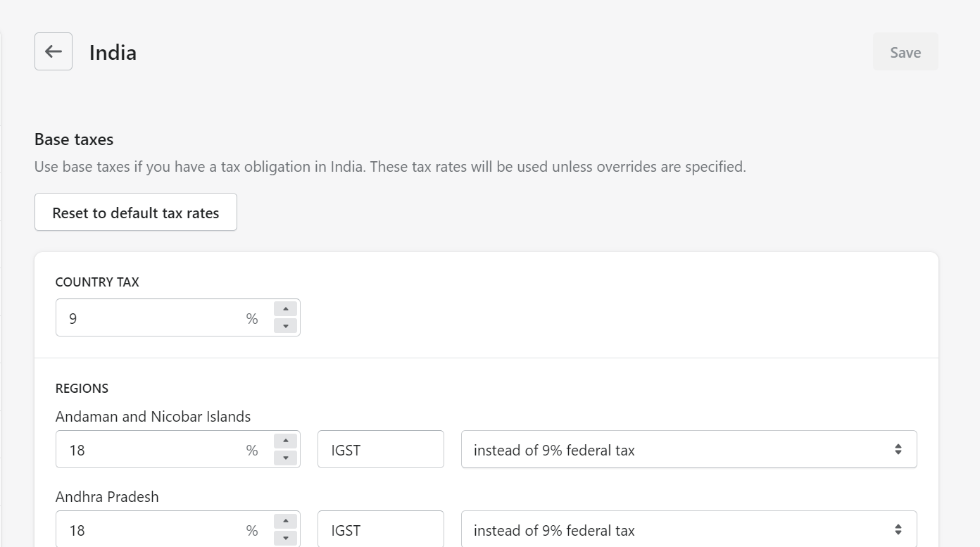Click the dropdown chevron for Andhra Pradesh
Image resolution: width=980 pixels, height=547 pixels.
click(898, 529)
